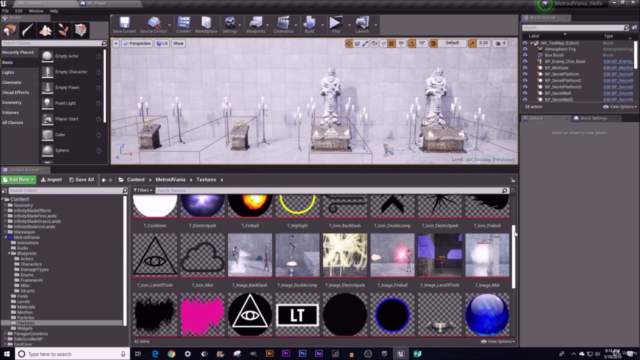
Task: Select the Lights category in Modes panel
Action: tap(8, 73)
